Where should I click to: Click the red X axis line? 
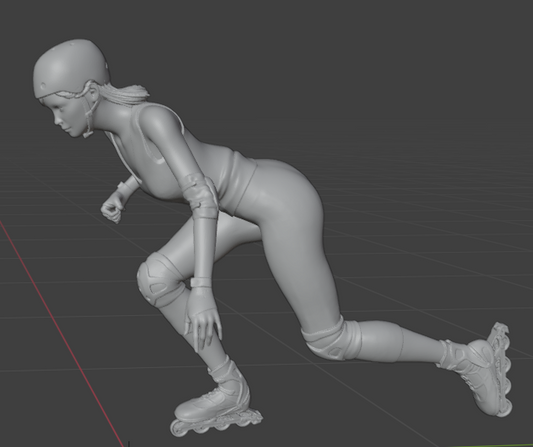point(61,333)
